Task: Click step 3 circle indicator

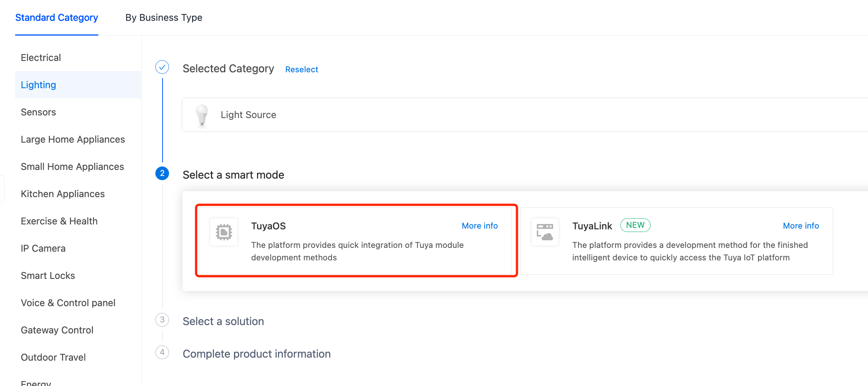Action: (x=162, y=320)
